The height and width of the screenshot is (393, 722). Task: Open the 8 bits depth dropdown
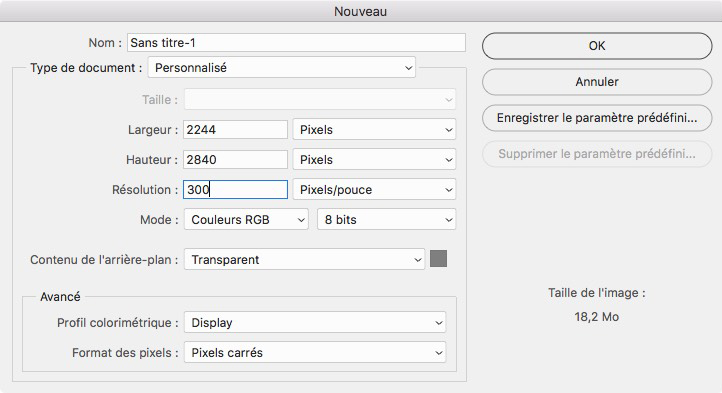tap(386, 220)
